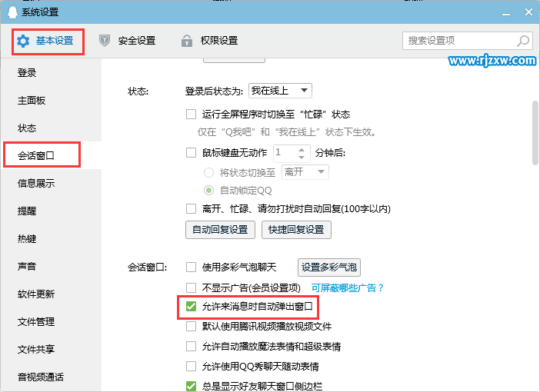Select 自动锁定QQ radio button
Screen dimensions: 540x392
208,191
